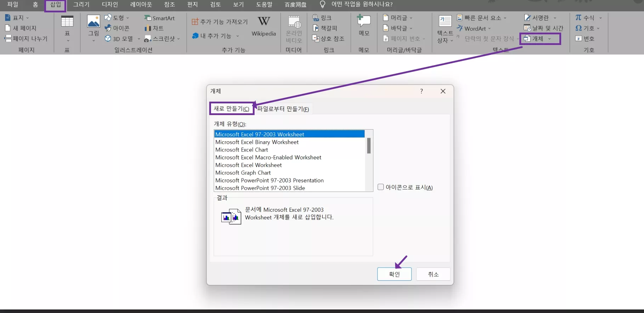644x313 pixels.
Task: Select the 파일로부터 만들기 dialog tab
Action: [x=283, y=109]
